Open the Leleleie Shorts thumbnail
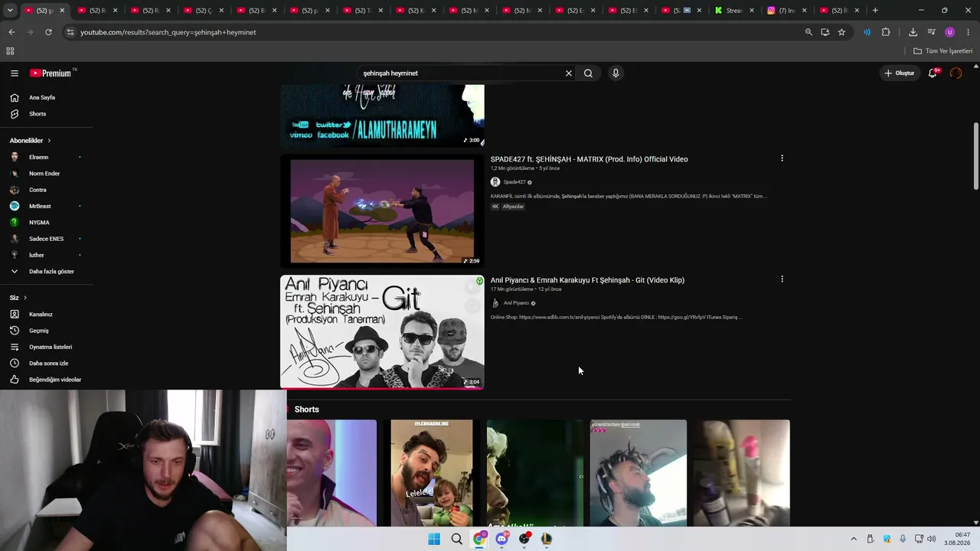This screenshot has height=551, width=980. (x=432, y=473)
